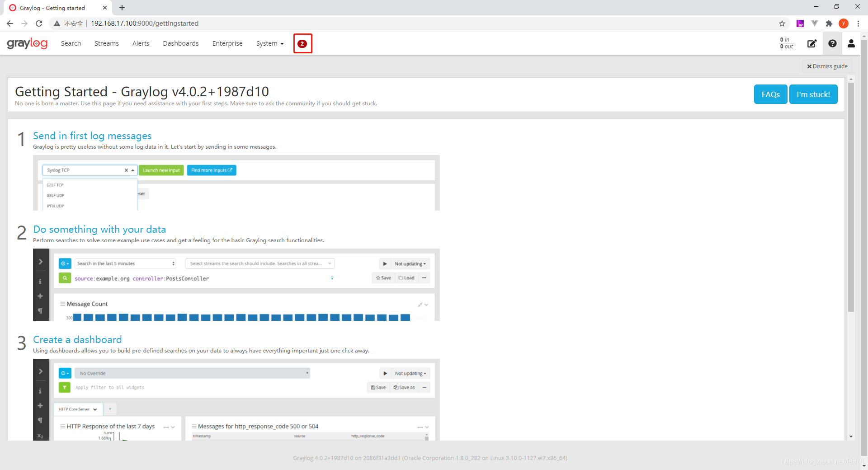The height and width of the screenshot is (470, 868).
Task: Click the paragraph icon in search sidebar
Action: click(x=40, y=311)
